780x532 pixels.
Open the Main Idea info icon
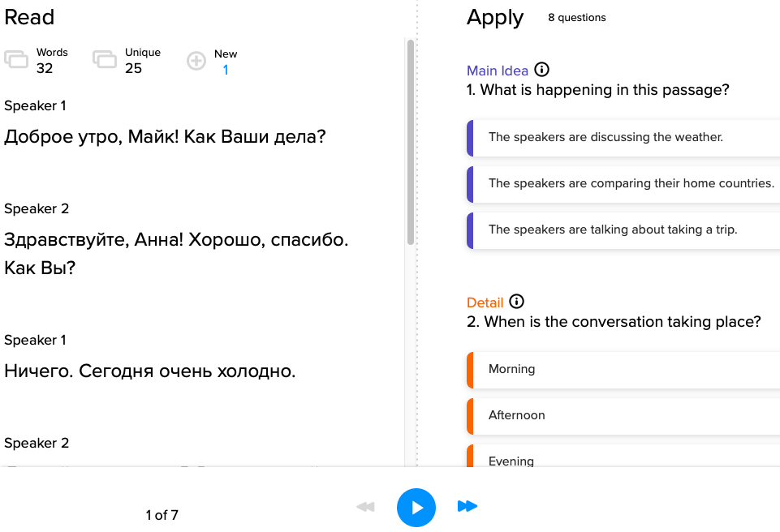pyautogui.click(x=542, y=71)
